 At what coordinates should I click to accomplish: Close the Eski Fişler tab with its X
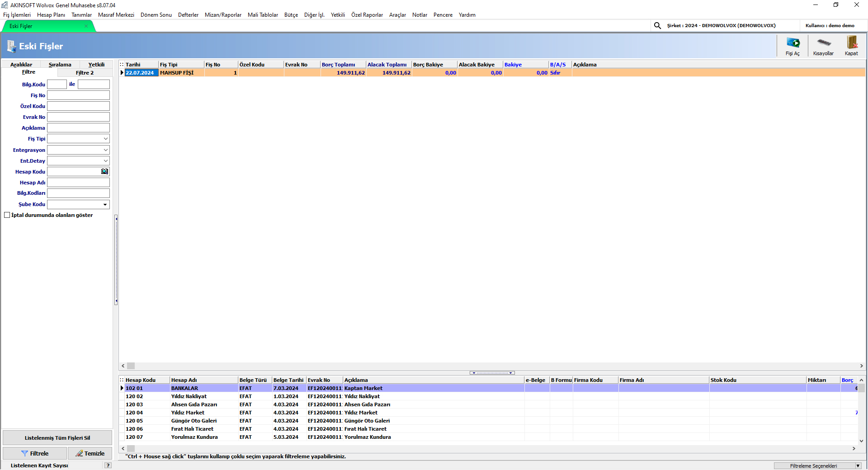[86, 26]
